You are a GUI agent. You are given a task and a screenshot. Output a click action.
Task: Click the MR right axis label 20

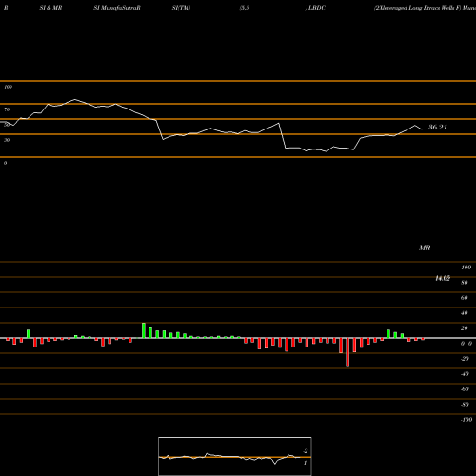[465, 328]
